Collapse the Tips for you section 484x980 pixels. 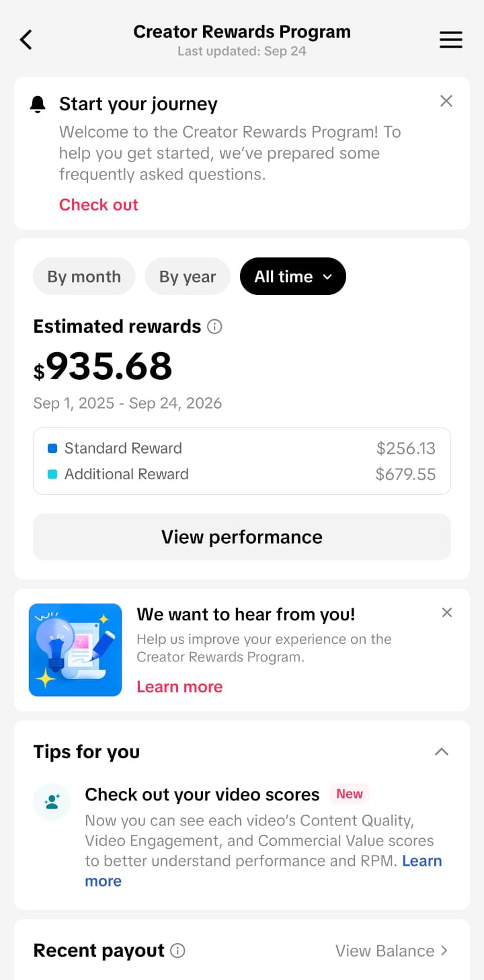coord(442,751)
